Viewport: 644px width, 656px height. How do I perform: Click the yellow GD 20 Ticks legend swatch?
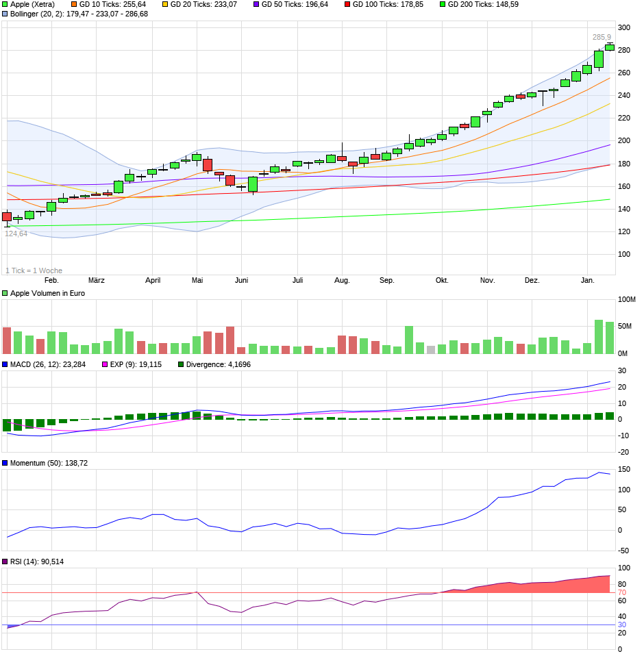[x=165, y=5]
